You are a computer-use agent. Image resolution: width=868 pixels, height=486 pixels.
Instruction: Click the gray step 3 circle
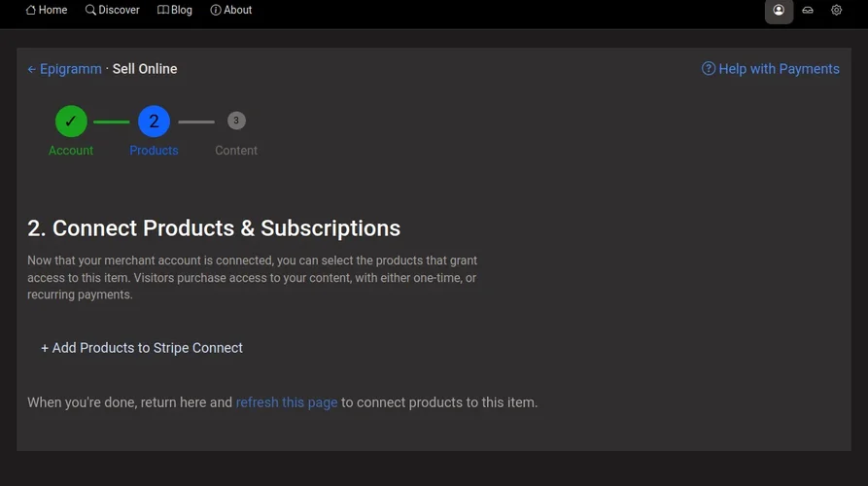[x=236, y=121]
